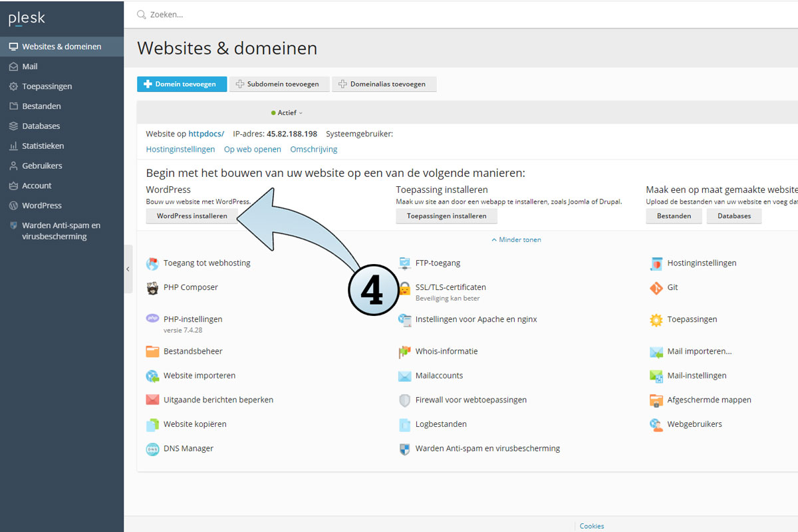Select Statistieken in the sidebar
The width and height of the screenshot is (798, 532).
pyautogui.click(x=43, y=146)
